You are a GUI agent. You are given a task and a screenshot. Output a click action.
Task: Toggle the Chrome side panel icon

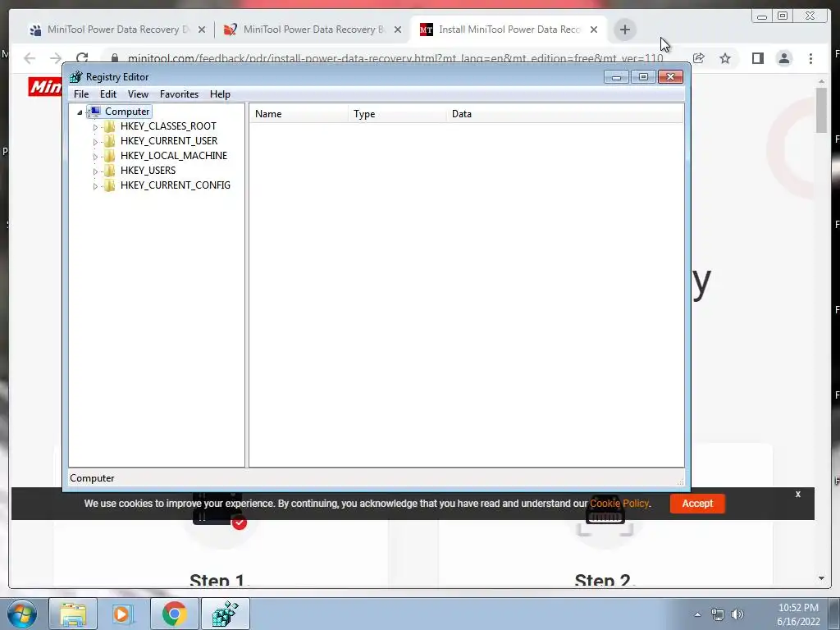[757, 58]
